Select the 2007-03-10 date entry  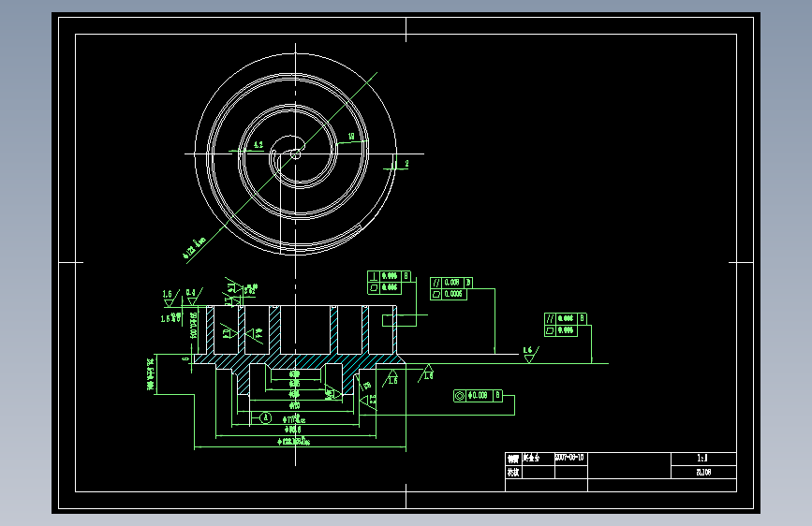pos(569,458)
